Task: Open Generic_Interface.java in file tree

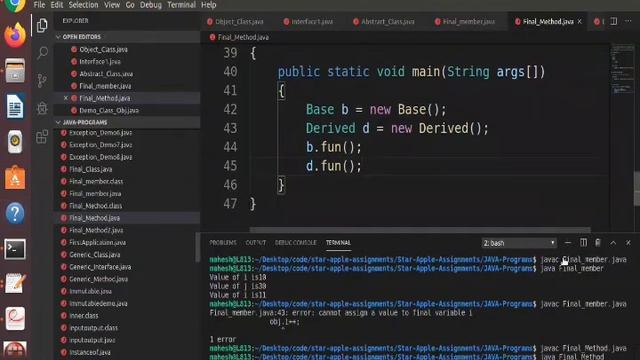Action: pos(100,267)
